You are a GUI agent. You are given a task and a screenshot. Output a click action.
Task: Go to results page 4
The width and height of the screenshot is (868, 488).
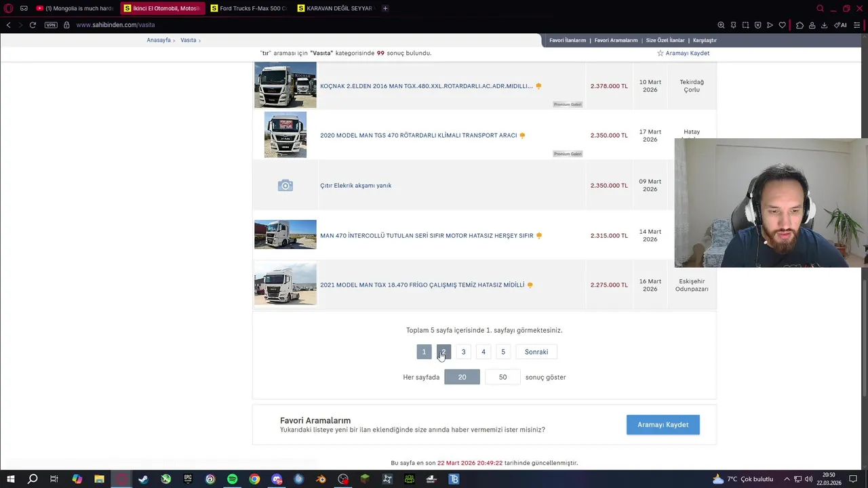(x=483, y=352)
